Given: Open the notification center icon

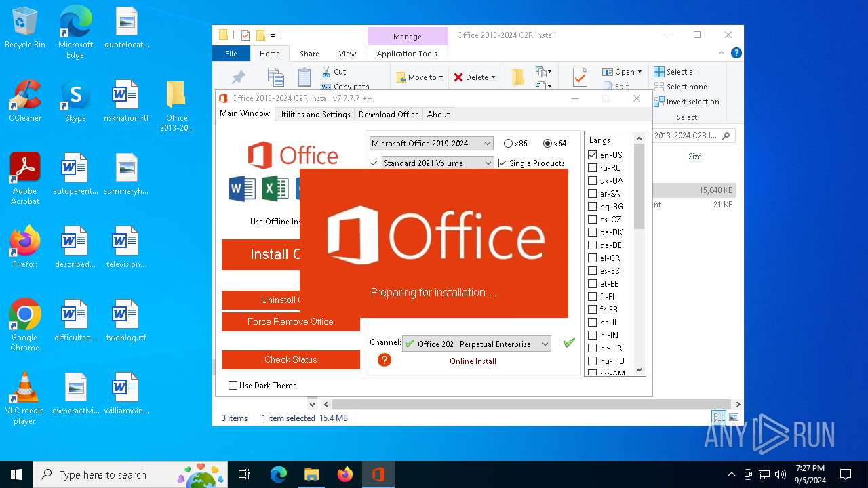Looking at the screenshot, I should click(x=846, y=474).
